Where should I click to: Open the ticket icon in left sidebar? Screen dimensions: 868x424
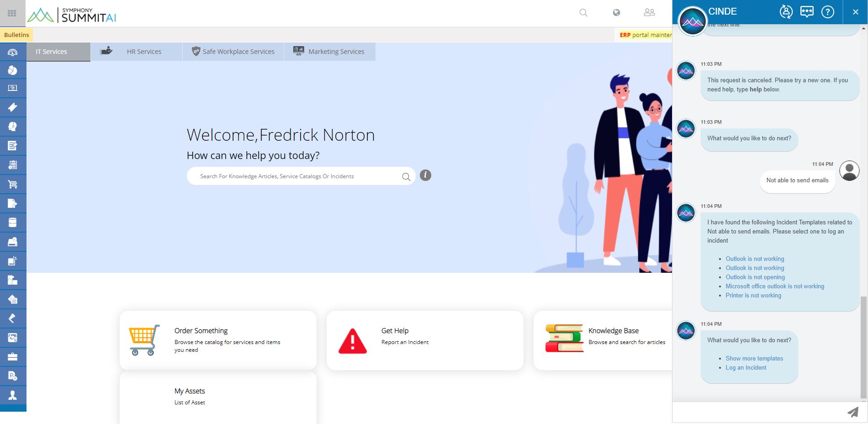point(13,107)
